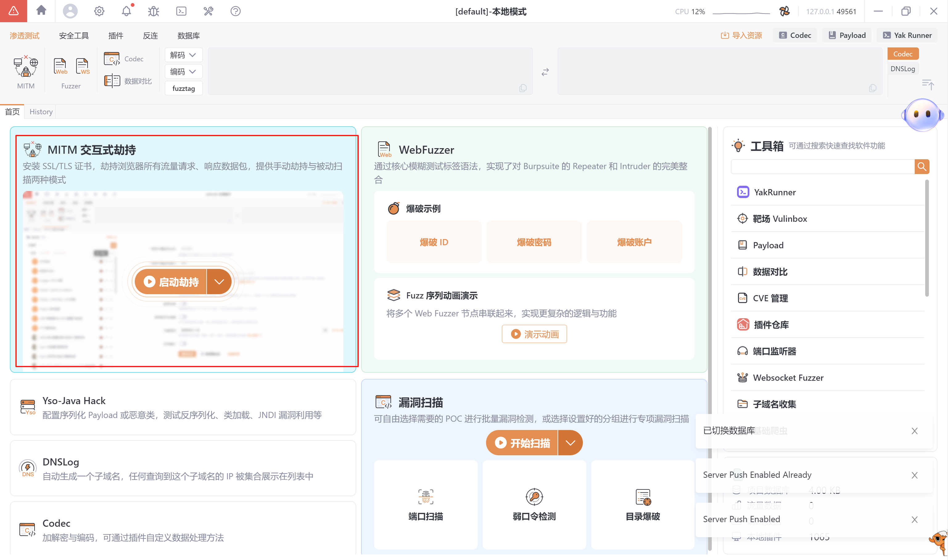Click the toolbox search input field
The width and height of the screenshot is (948, 560).
coord(822,166)
